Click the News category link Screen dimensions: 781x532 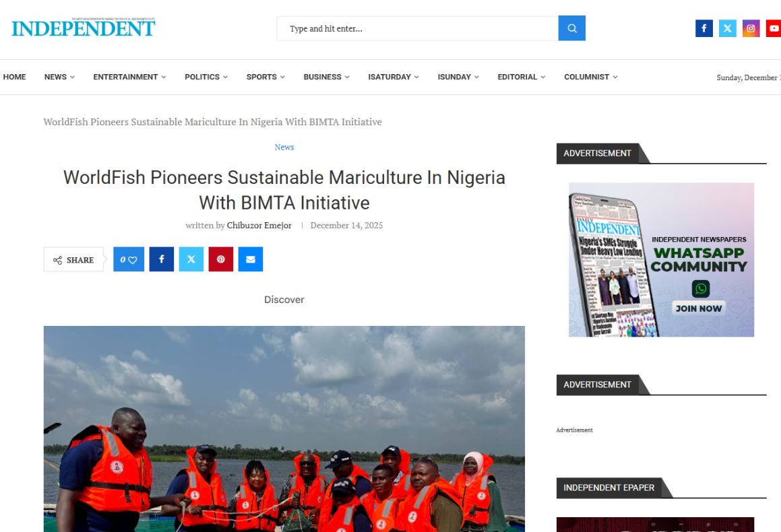(284, 147)
